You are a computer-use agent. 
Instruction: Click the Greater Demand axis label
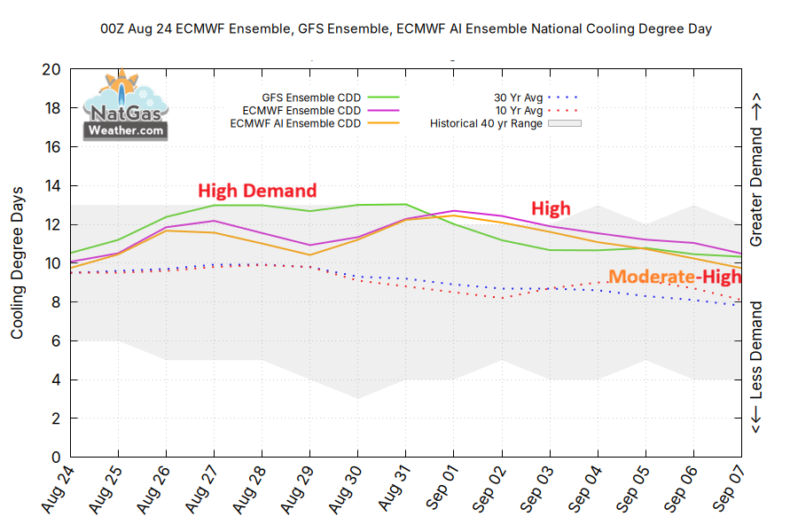pyautogui.click(x=756, y=169)
